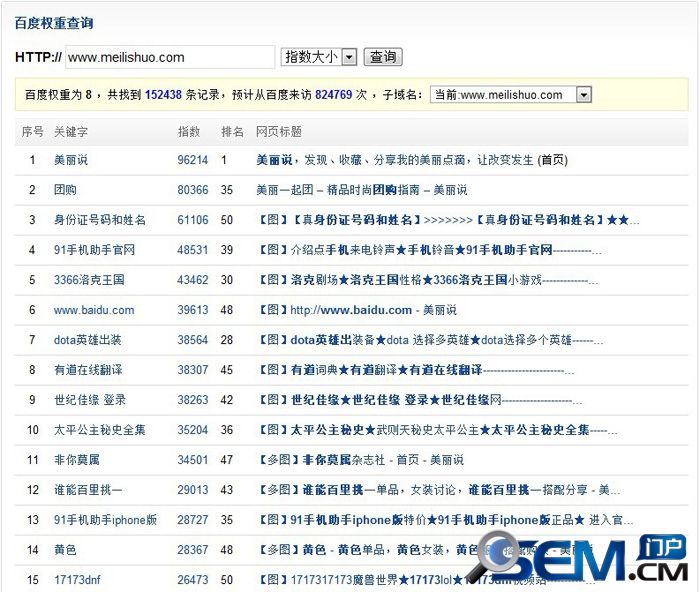Image resolution: width=700 pixels, height=592 pixels.
Task: Click index value 48531
Action: click(193, 250)
